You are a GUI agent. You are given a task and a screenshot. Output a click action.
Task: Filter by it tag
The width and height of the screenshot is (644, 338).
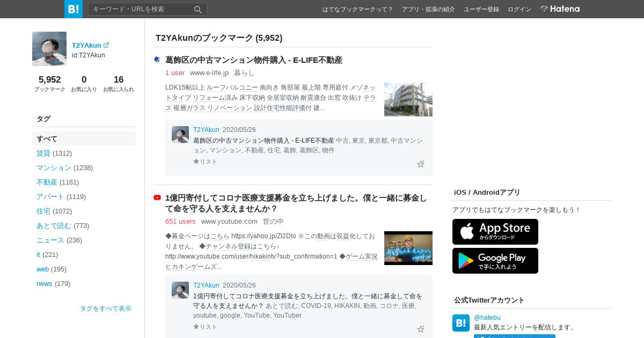38,254
